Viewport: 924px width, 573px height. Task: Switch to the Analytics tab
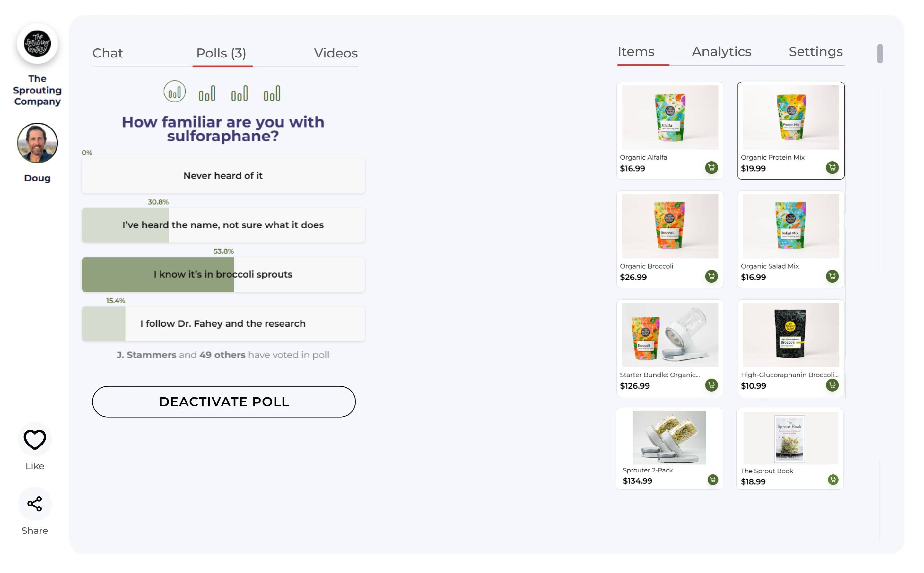[x=721, y=51]
